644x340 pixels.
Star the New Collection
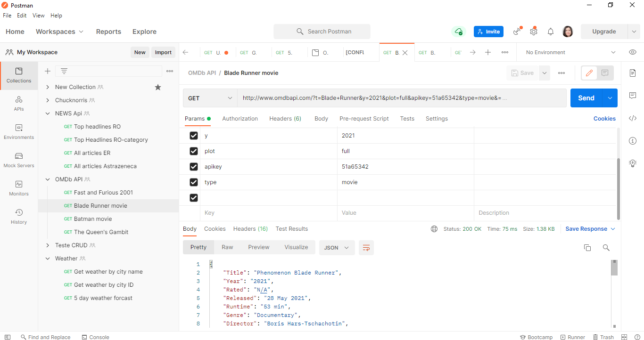(158, 87)
